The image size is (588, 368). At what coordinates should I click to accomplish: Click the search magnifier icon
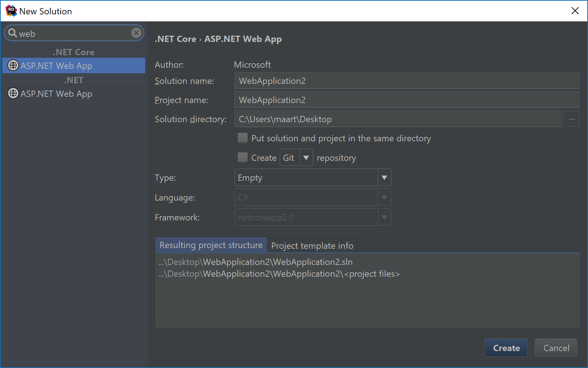[12, 33]
